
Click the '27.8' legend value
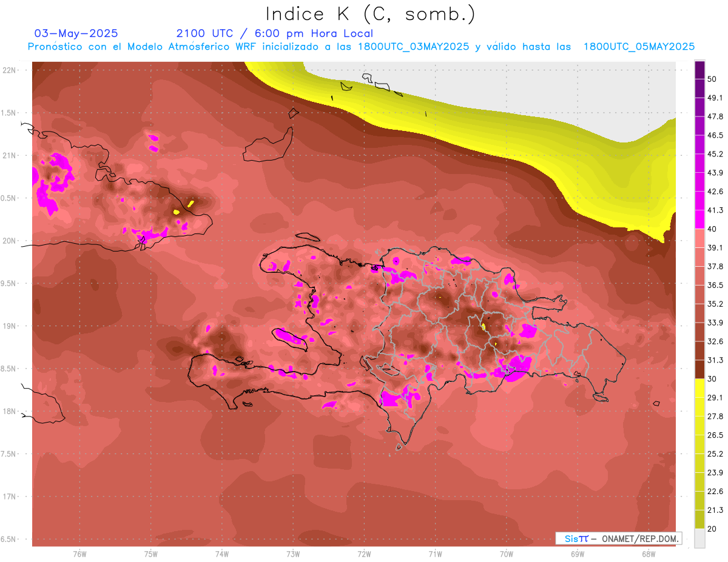click(715, 416)
